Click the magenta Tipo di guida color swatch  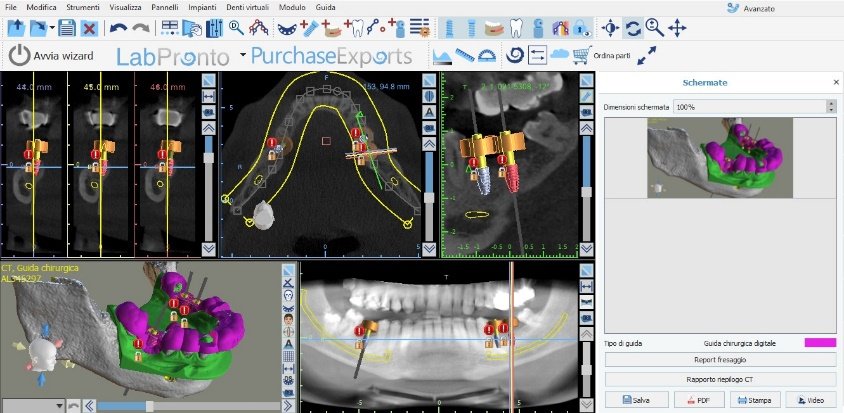(820, 342)
